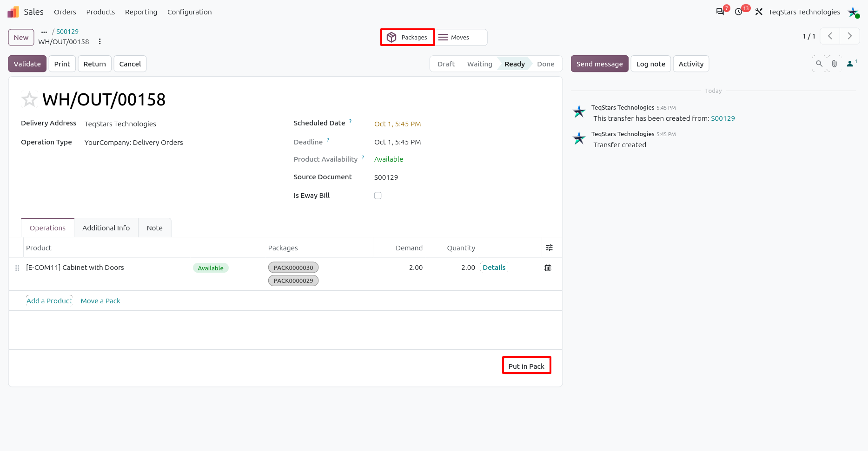Viewport: 868px width, 451px height.
Task: Open column settings adjust icon
Action: (x=550, y=248)
